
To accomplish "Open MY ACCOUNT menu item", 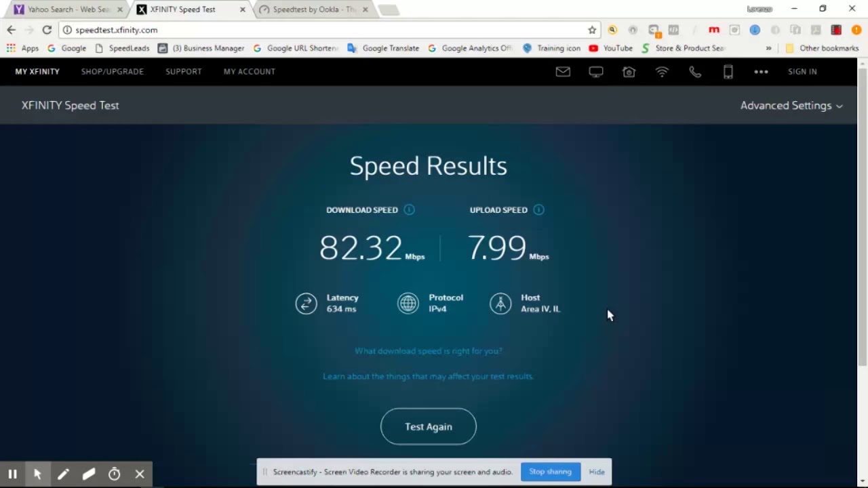I will [250, 71].
